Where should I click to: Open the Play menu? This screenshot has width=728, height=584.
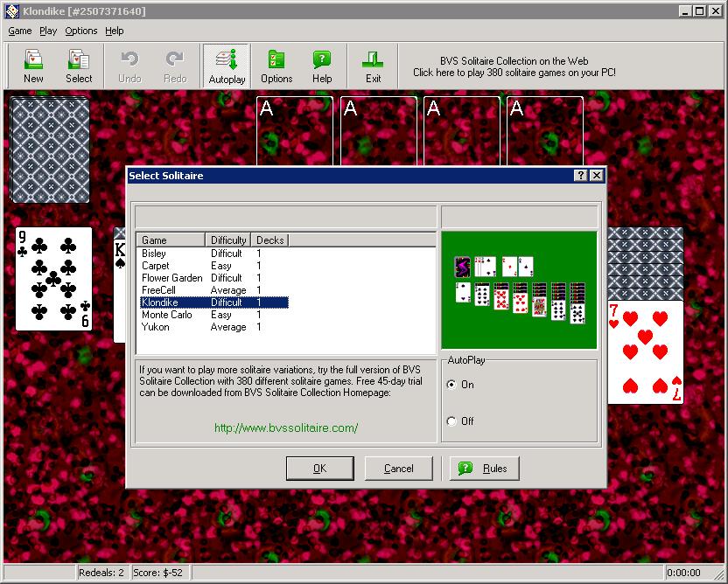48,31
